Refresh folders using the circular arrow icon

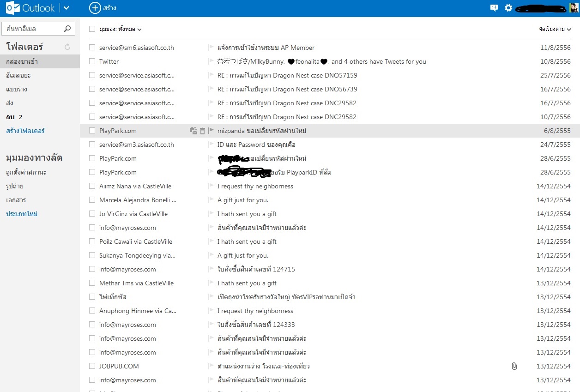67,47
